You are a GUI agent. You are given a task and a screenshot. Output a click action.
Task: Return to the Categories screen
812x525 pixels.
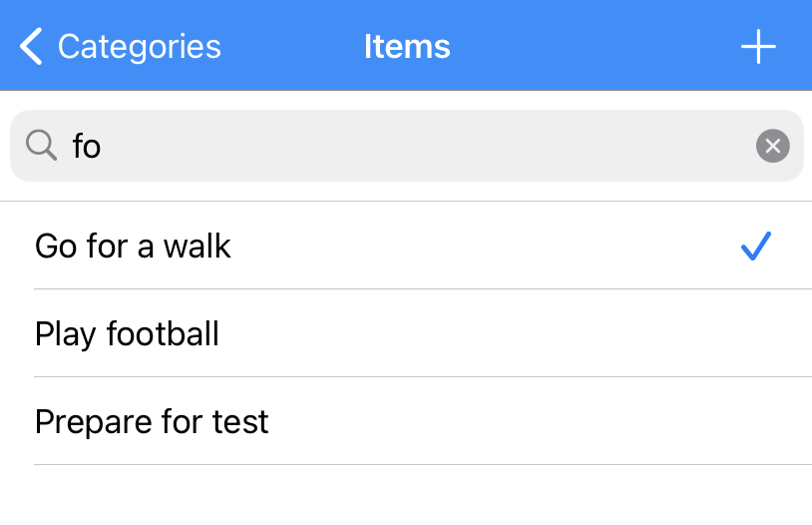(121, 47)
